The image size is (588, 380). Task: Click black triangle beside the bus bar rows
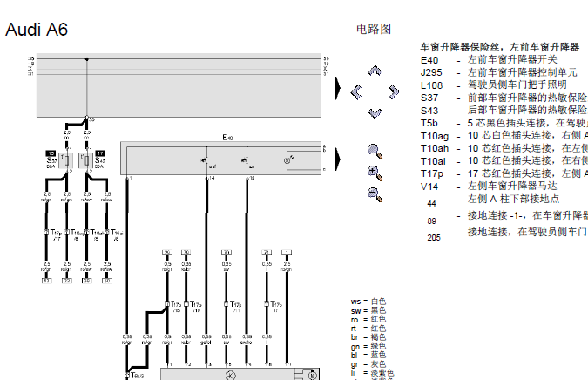coord(337,88)
